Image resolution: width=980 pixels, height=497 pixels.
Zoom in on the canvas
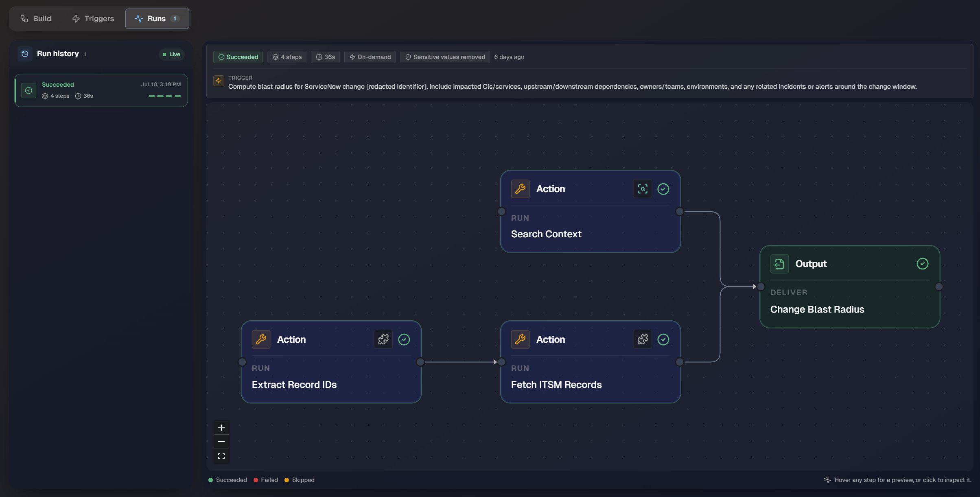[x=221, y=428]
